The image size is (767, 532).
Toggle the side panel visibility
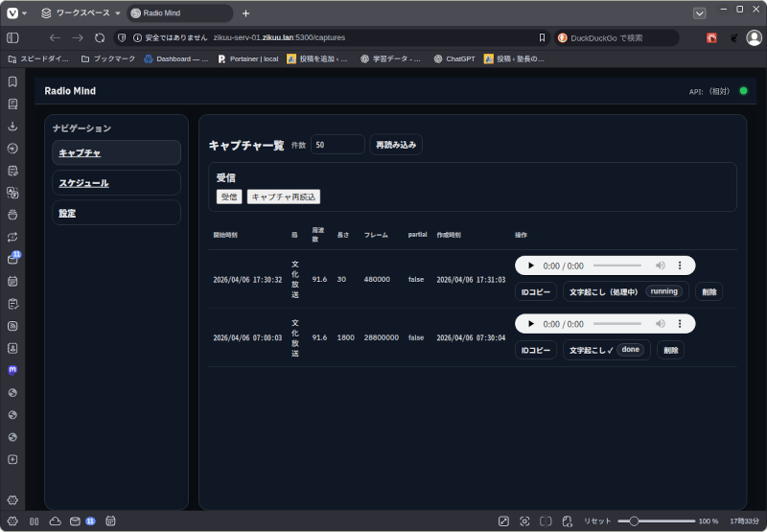point(12,37)
